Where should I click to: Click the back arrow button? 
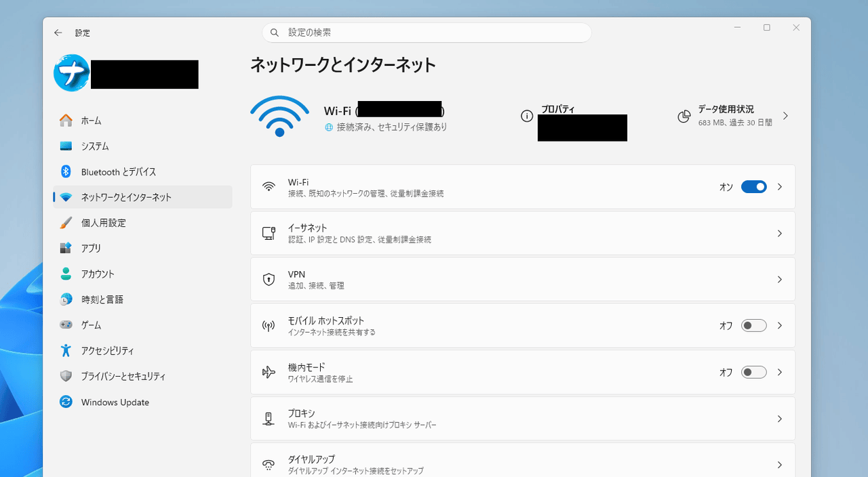point(58,32)
